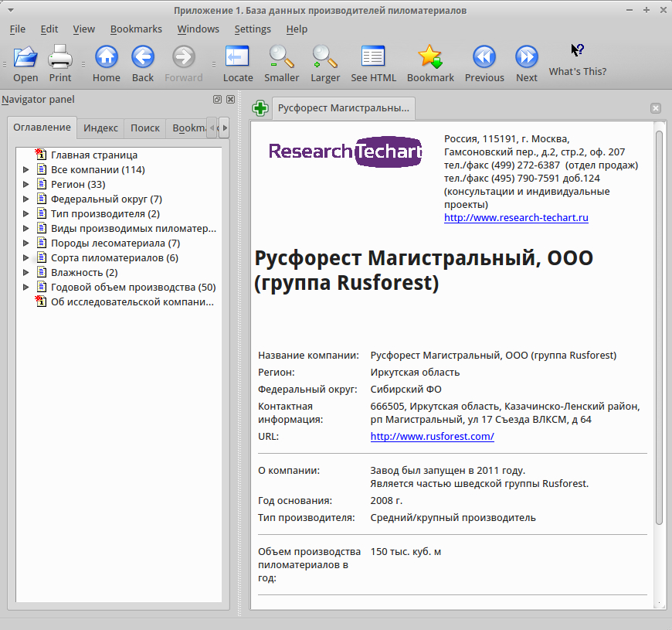
Task: Float the Navigator panel using the detach icon
Action: point(217,100)
